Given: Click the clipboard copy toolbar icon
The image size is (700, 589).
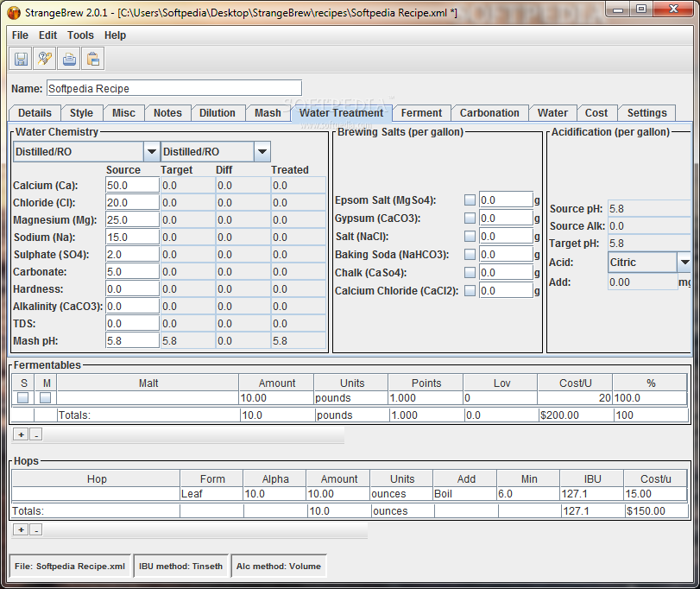Looking at the screenshot, I should (x=93, y=59).
